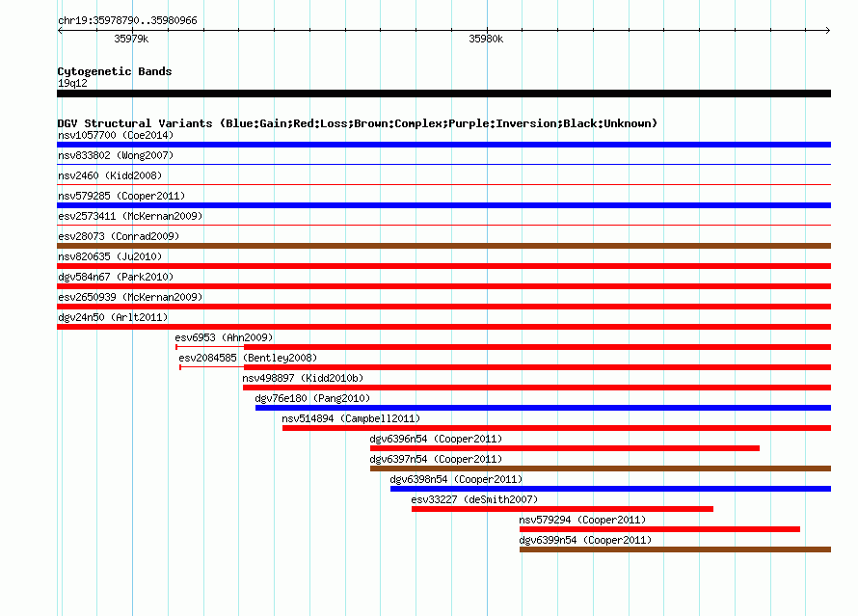Select the dgv584n67 red loss bar
Screen dimensions: 858x616
[x=443, y=286]
